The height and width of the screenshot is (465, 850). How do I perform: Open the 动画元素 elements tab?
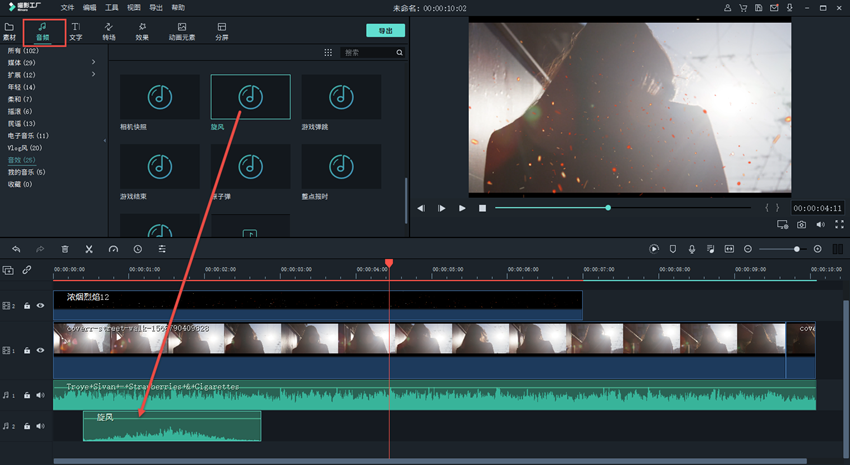182,31
